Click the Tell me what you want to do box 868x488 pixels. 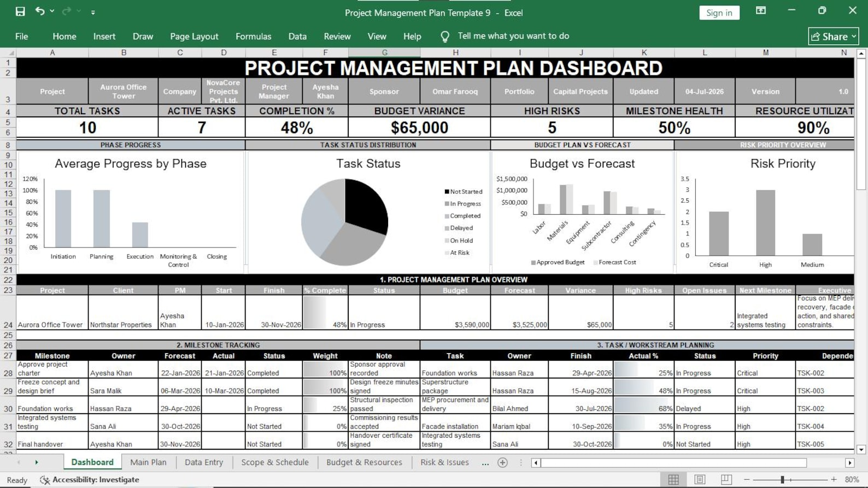(513, 36)
